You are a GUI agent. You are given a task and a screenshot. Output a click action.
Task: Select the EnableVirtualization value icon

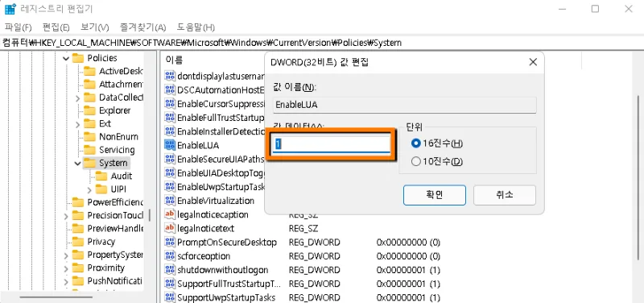click(x=170, y=201)
